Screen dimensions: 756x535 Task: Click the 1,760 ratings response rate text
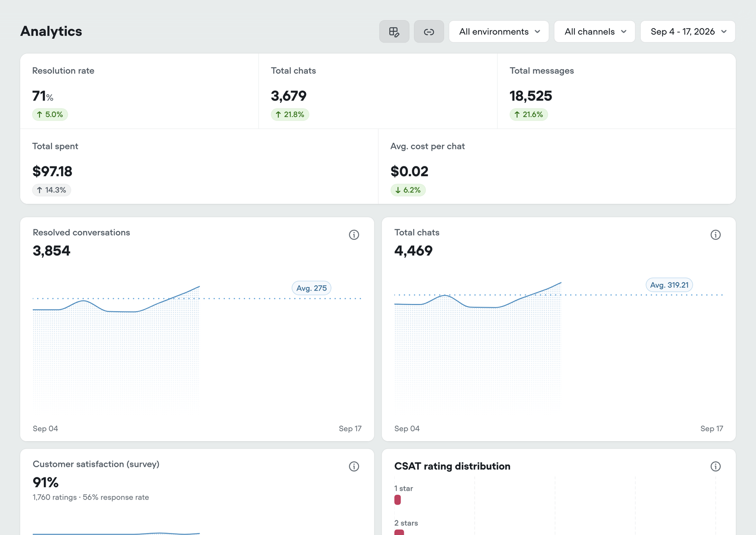91,497
